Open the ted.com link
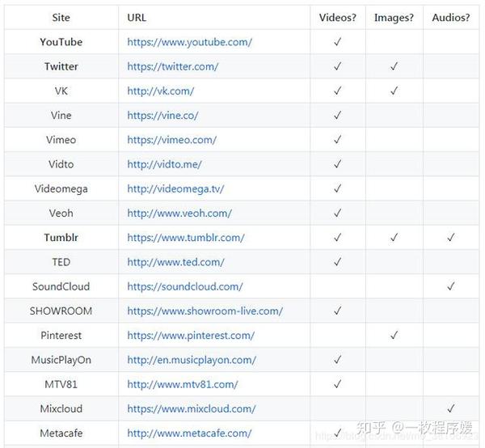This screenshot has height=448, width=485. point(175,262)
